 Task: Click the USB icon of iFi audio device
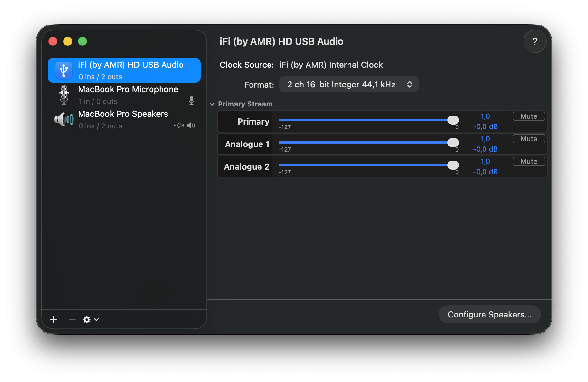pos(64,70)
